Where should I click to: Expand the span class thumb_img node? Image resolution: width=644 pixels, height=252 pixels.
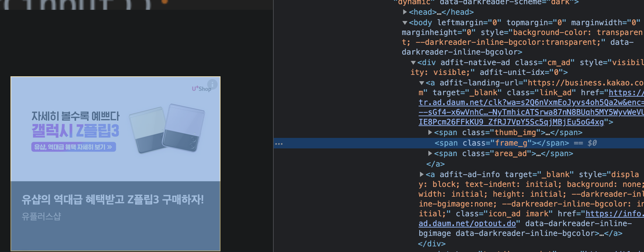tap(430, 132)
